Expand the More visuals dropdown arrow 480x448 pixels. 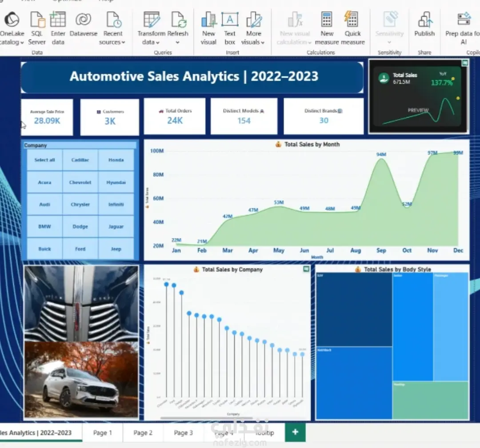263,42
